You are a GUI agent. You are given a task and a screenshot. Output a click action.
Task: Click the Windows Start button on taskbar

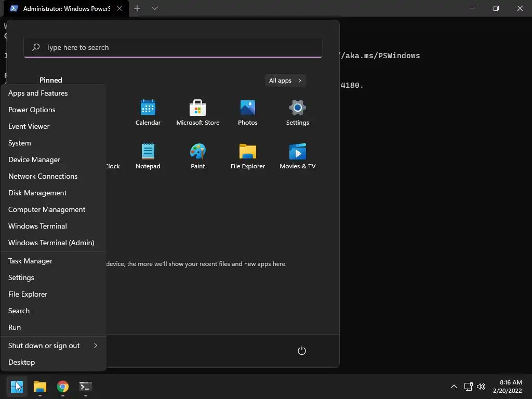(17, 387)
